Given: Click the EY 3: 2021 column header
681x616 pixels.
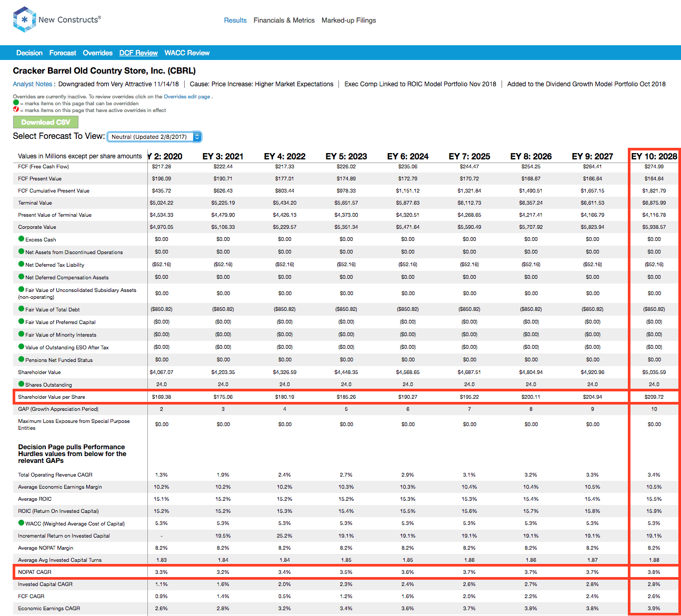Looking at the screenshot, I should [223, 156].
